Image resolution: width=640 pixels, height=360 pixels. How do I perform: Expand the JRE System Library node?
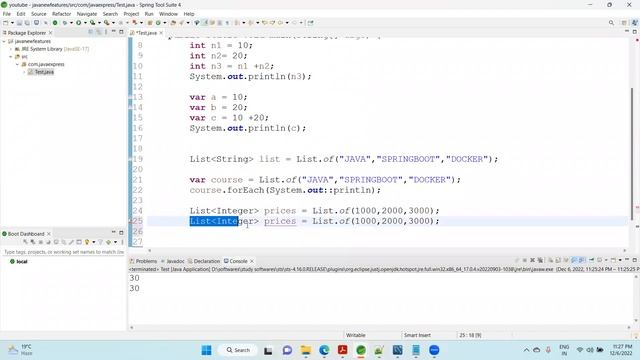pos(11,49)
